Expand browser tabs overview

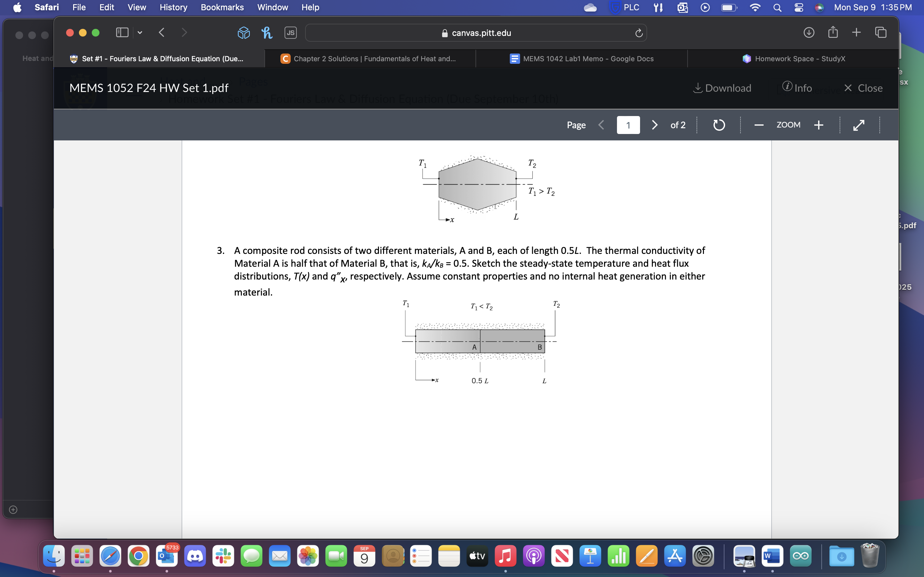point(881,32)
